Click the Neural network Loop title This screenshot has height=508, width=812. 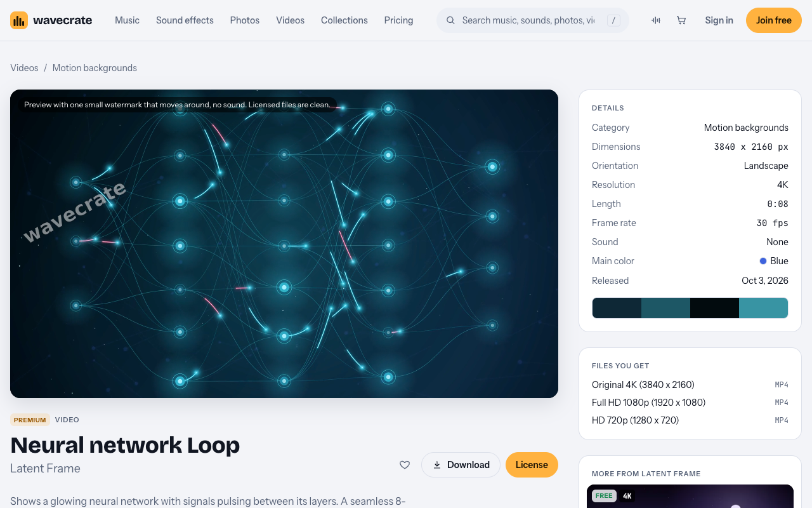point(125,445)
